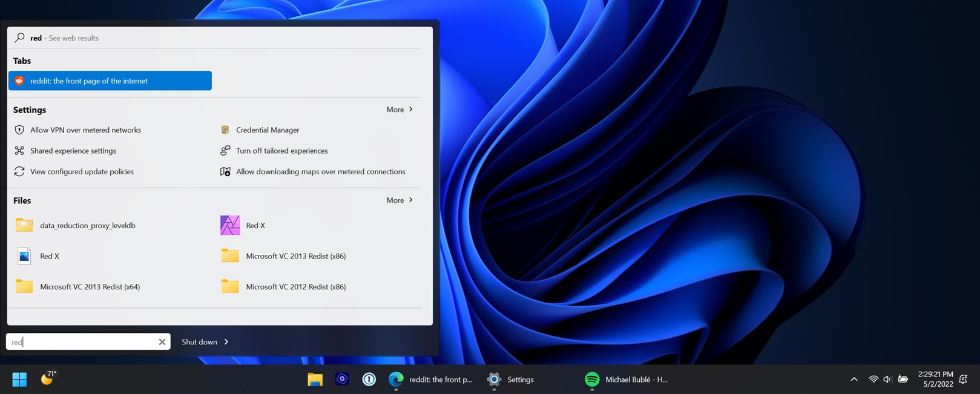Switch to Edge reddit window in taskbar
This screenshot has width=980, height=394.
tap(430, 379)
